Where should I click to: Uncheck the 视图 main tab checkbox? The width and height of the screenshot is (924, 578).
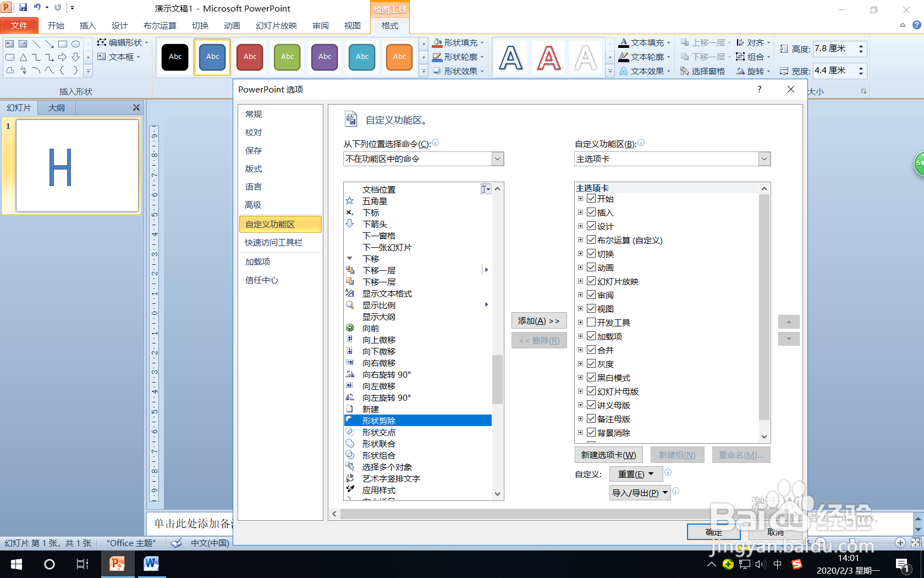pos(591,309)
